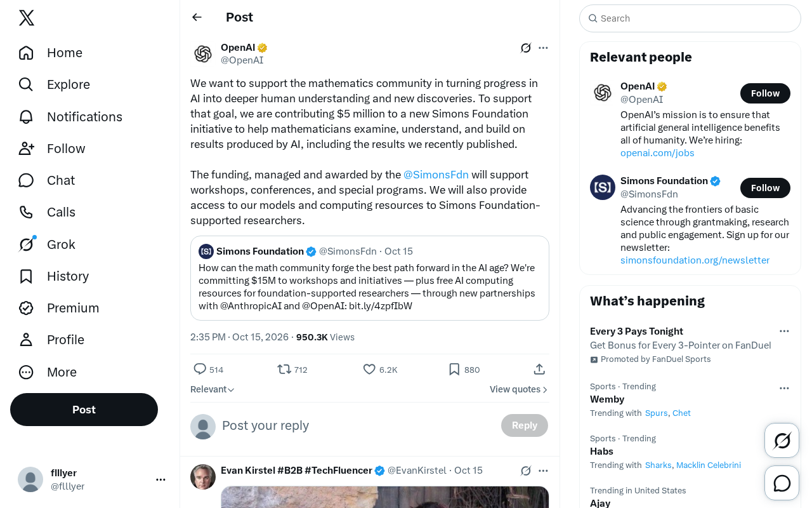Click the Search input field
The height and width of the screenshot is (508, 812).
click(690, 18)
